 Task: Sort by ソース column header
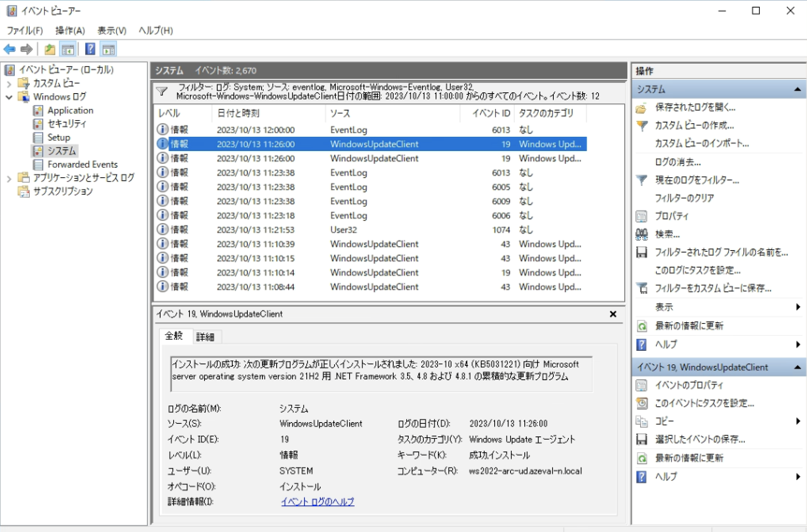(x=393, y=113)
